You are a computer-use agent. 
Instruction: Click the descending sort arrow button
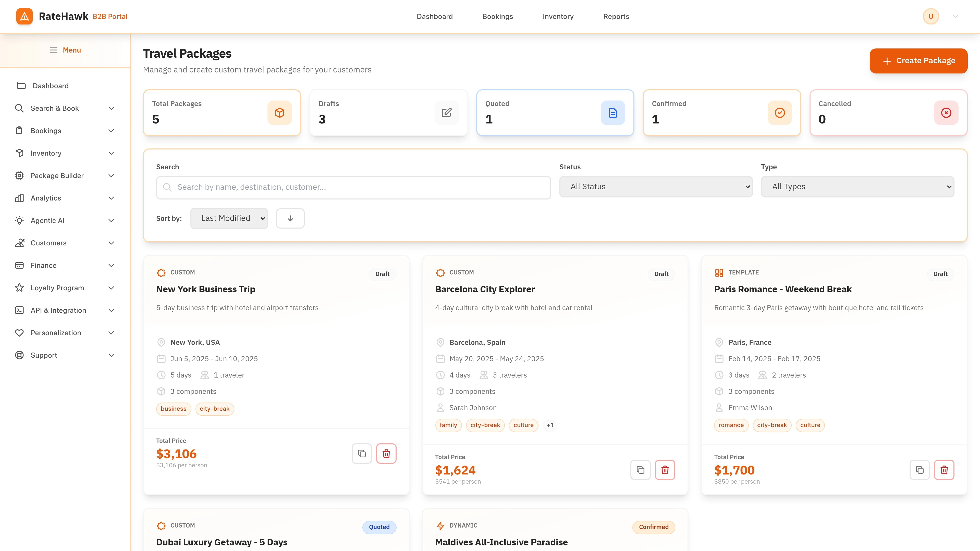click(x=290, y=218)
